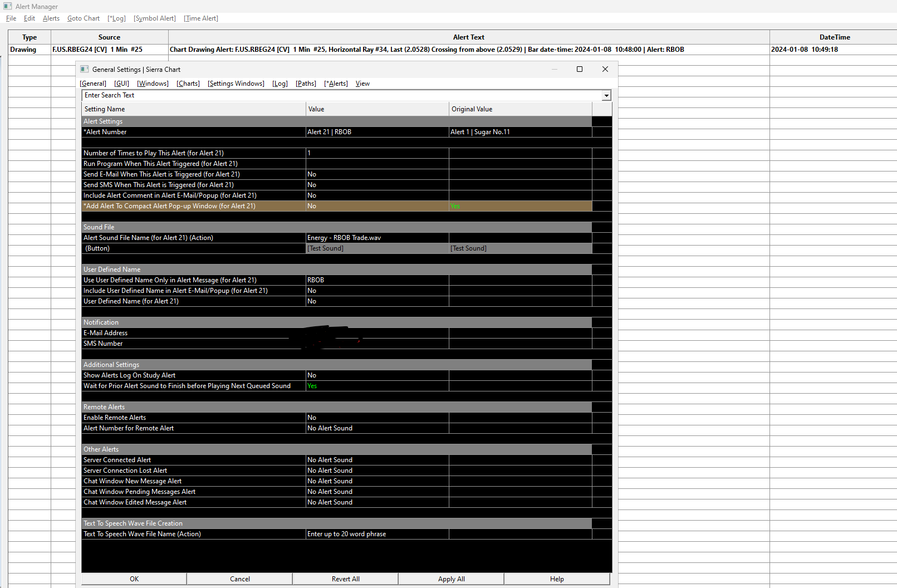Switch to the [General] settings tab
This screenshot has height=588, width=897.
93,84
